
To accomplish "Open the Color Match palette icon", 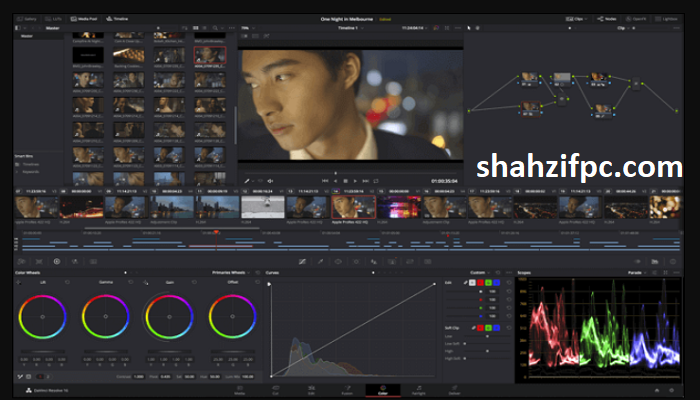I will (39, 262).
